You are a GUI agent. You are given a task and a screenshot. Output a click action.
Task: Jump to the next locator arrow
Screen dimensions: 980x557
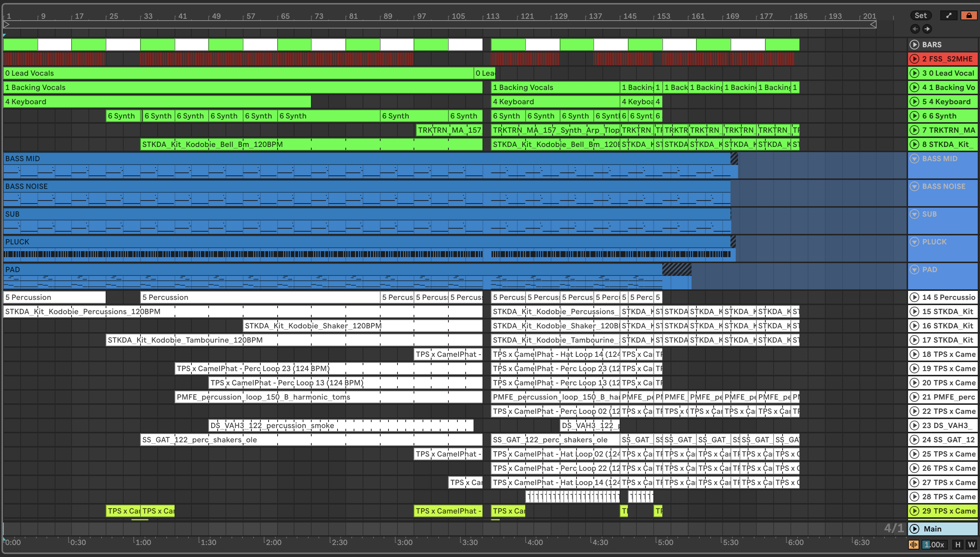tap(927, 29)
